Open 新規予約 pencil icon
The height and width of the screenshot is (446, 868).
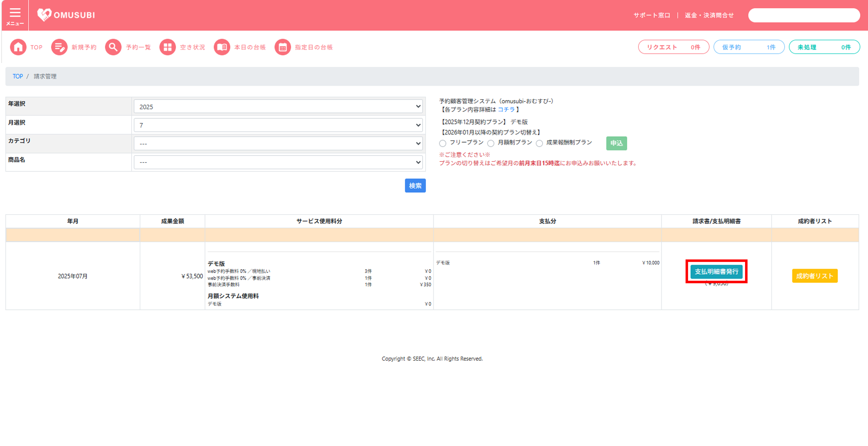pos(59,47)
